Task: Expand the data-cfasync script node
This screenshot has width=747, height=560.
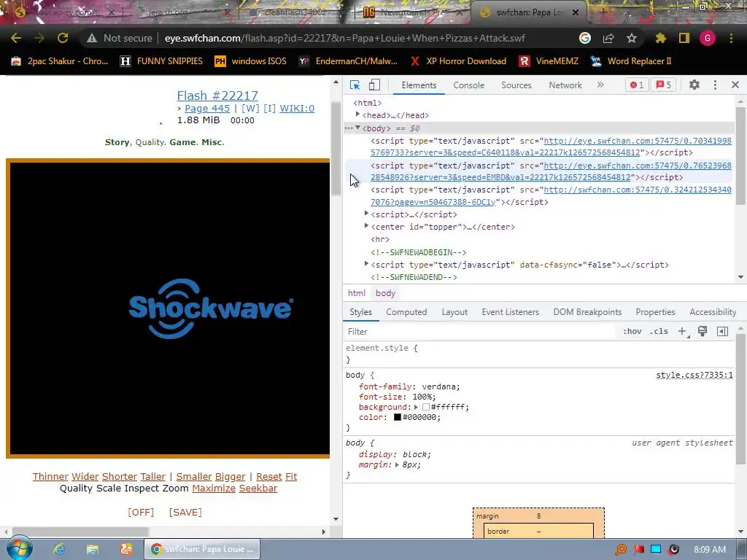Action: (366, 264)
